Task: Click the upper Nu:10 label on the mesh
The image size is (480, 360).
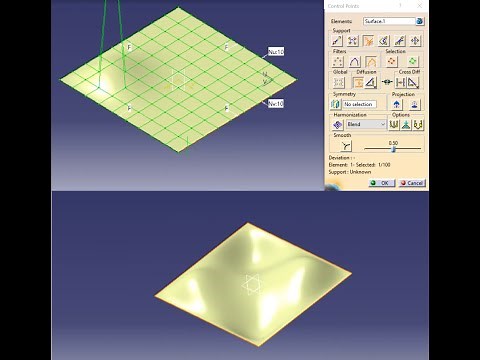Action: [x=276, y=52]
